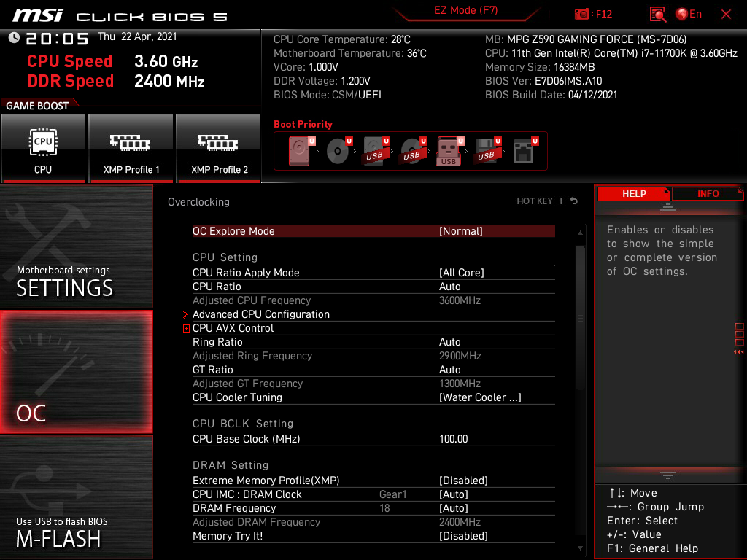Image resolution: width=747 pixels, height=560 pixels.
Task: Click the Boot Priority heading
Action: point(303,124)
